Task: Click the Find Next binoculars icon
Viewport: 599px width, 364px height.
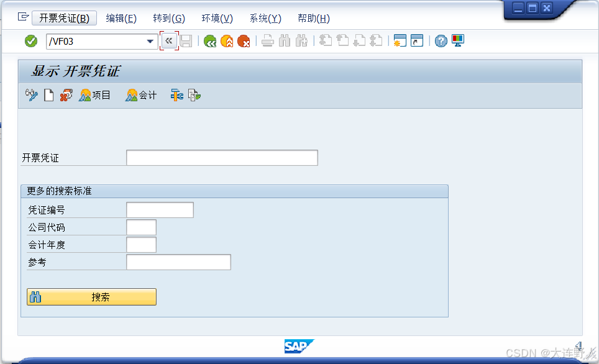Action: 301,41
